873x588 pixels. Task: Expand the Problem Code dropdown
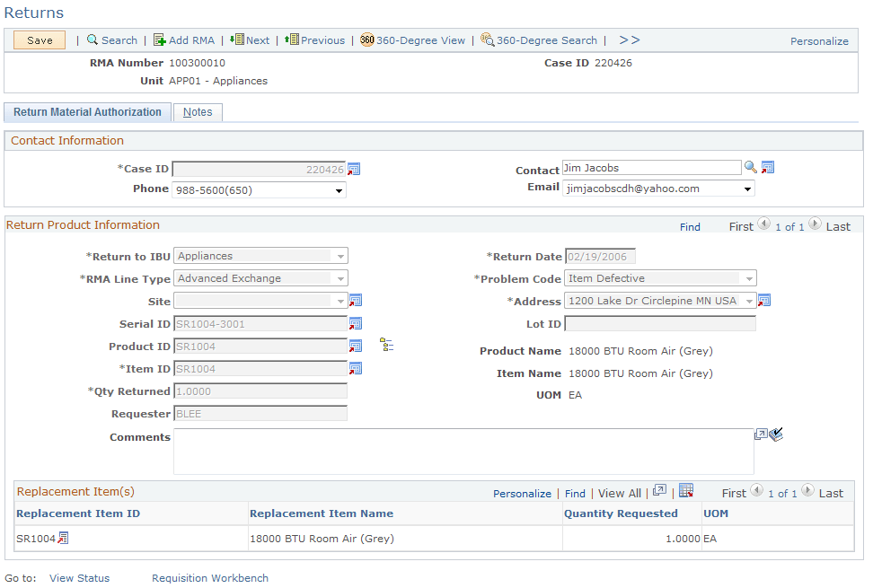point(749,278)
